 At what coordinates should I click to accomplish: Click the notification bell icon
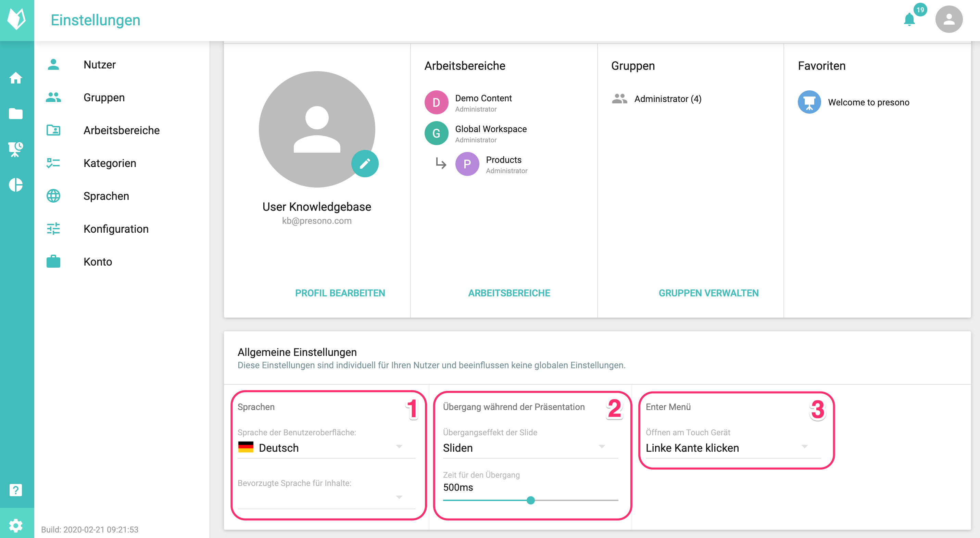[909, 20]
